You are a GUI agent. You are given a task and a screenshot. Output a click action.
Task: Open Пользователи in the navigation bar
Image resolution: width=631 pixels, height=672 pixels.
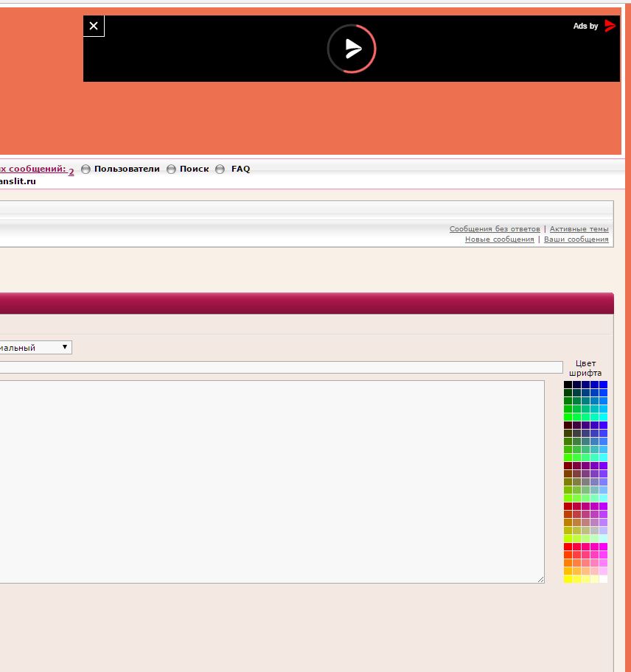coord(127,169)
